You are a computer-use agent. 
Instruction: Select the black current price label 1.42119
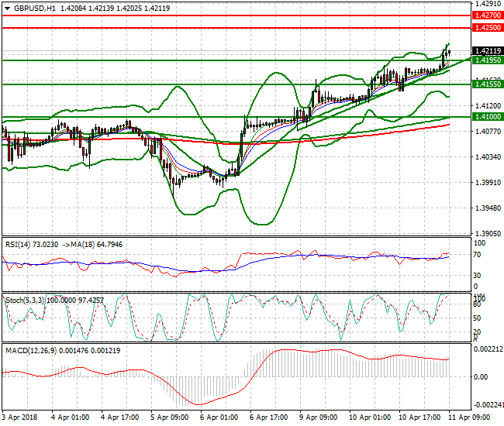coord(488,50)
